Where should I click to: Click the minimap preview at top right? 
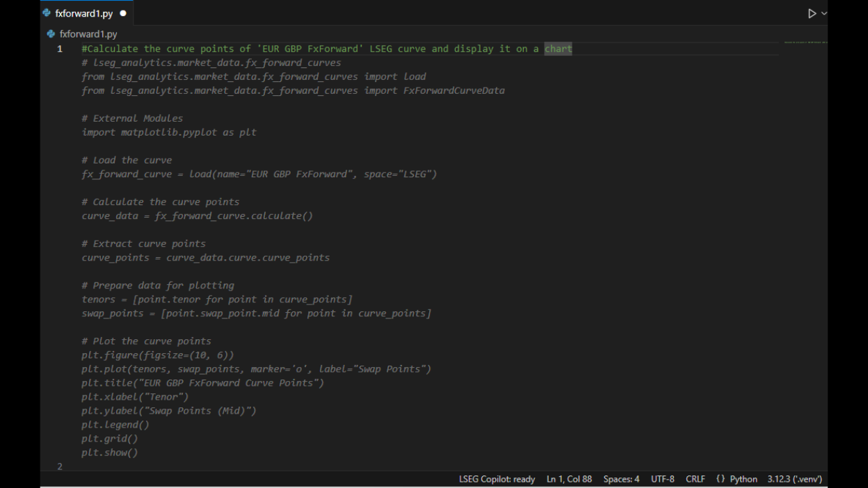click(x=805, y=42)
